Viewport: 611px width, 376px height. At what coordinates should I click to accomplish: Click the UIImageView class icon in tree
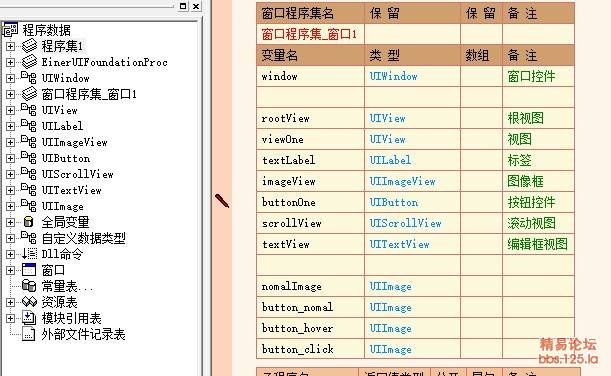pyautogui.click(x=29, y=142)
